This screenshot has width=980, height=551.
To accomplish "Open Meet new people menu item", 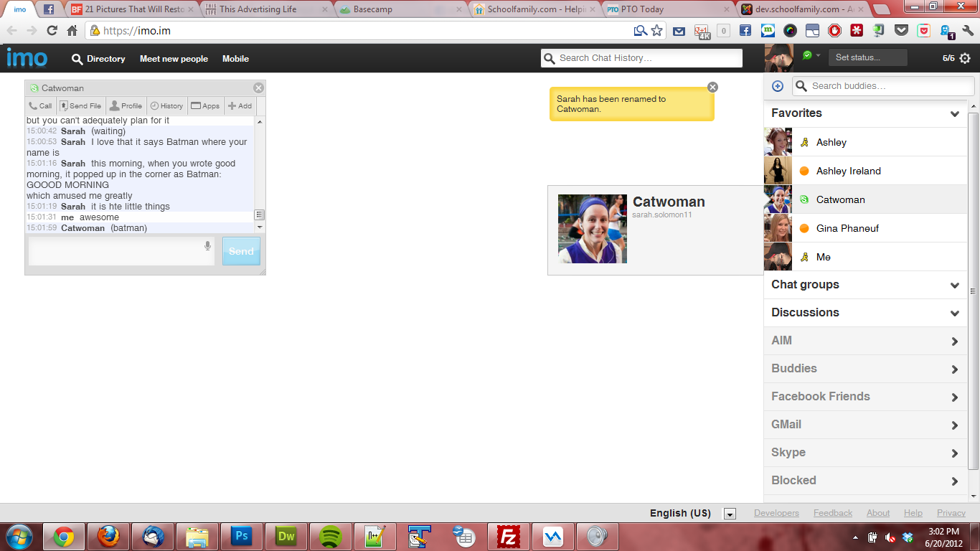I will click(x=174, y=59).
